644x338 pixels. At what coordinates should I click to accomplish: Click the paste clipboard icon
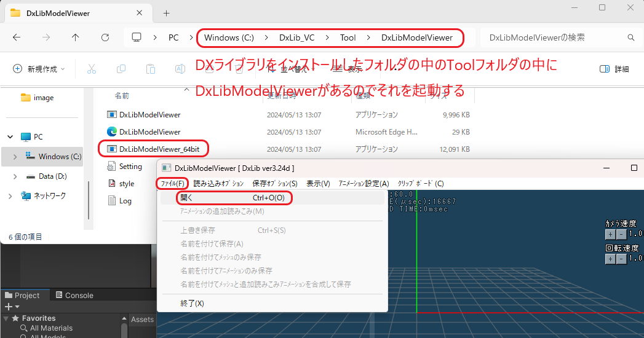pos(150,69)
